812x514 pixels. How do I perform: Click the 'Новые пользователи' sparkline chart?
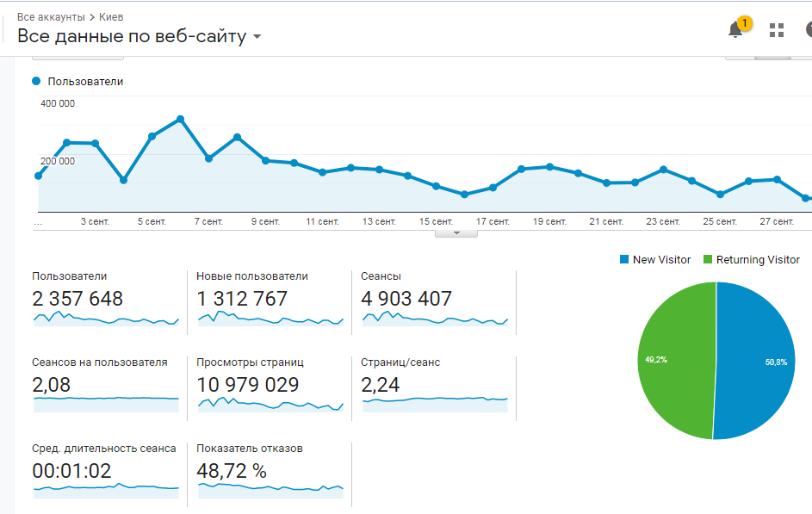(x=271, y=319)
